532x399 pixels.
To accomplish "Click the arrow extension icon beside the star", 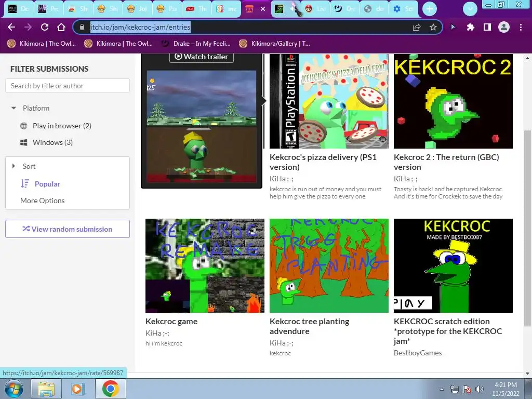I will pyautogui.click(x=453, y=27).
